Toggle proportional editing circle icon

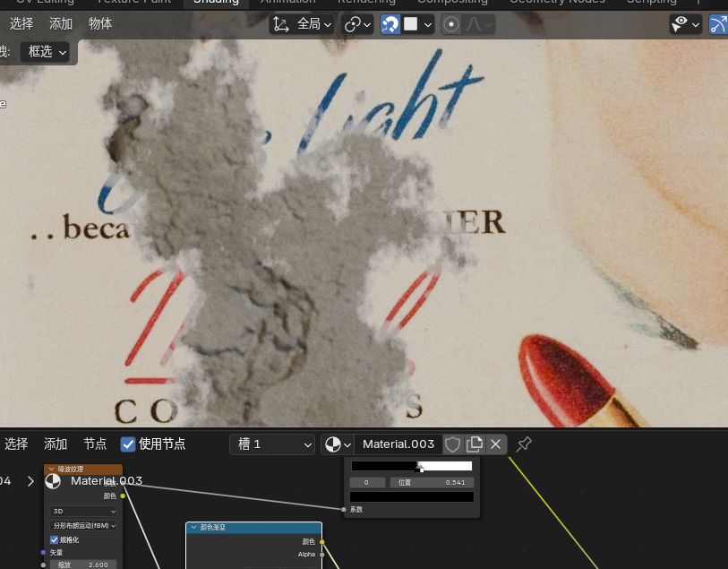pos(450,24)
